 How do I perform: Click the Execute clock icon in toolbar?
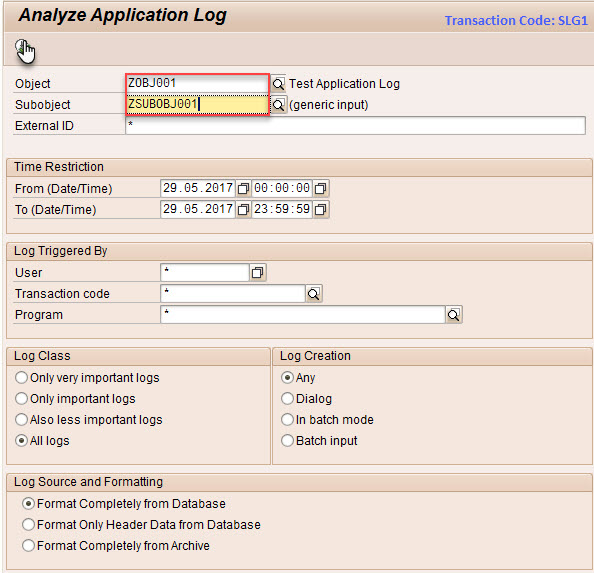coord(23,49)
